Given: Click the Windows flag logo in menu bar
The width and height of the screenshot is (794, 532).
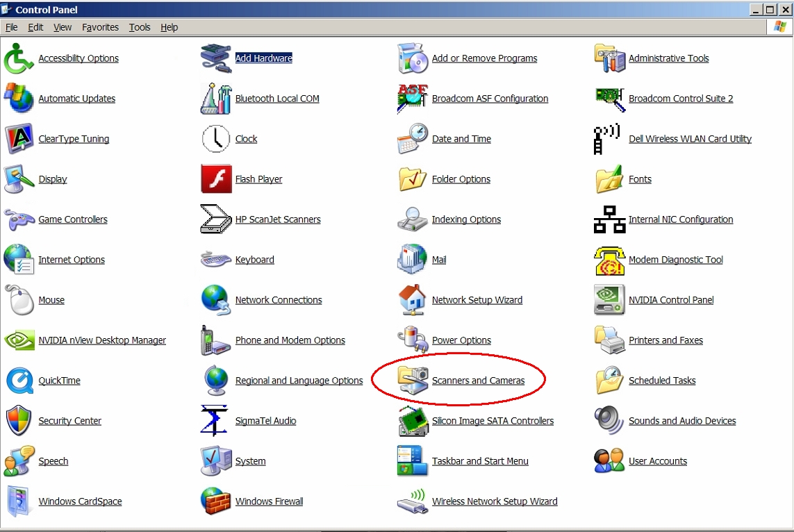Looking at the screenshot, I should coord(780,27).
